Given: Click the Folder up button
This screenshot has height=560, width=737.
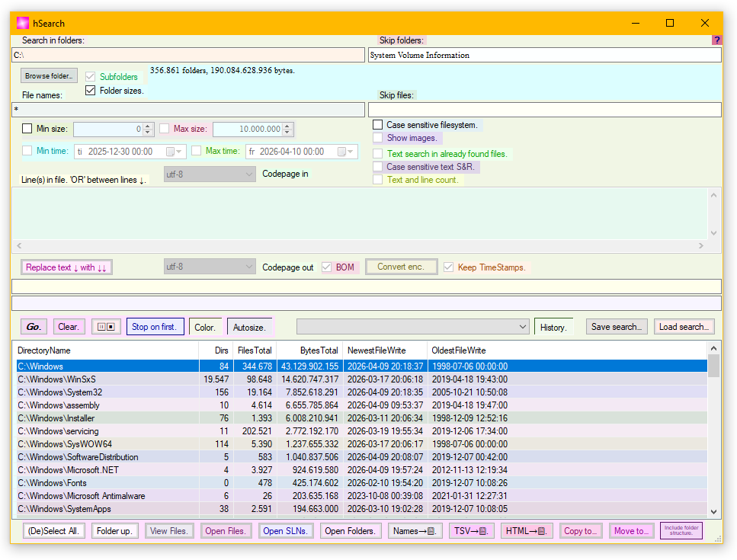Looking at the screenshot, I should [x=114, y=531].
